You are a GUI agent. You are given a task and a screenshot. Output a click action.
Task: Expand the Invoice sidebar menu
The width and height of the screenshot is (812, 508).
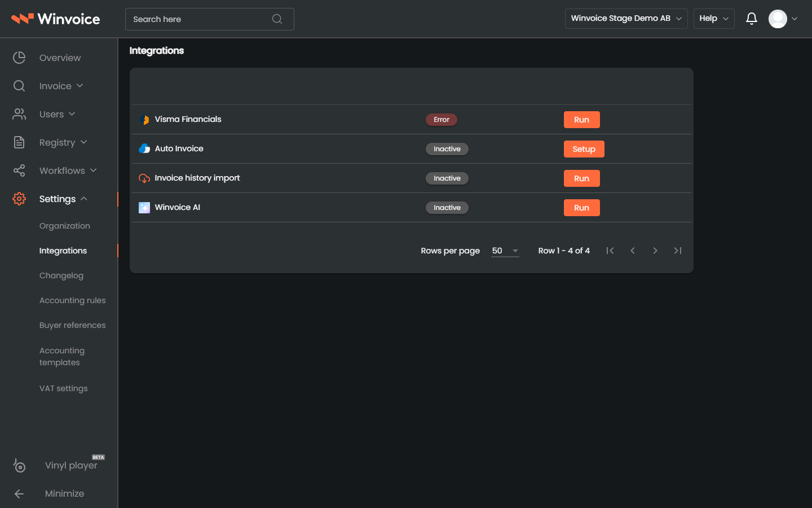click(x=80, y=86)
